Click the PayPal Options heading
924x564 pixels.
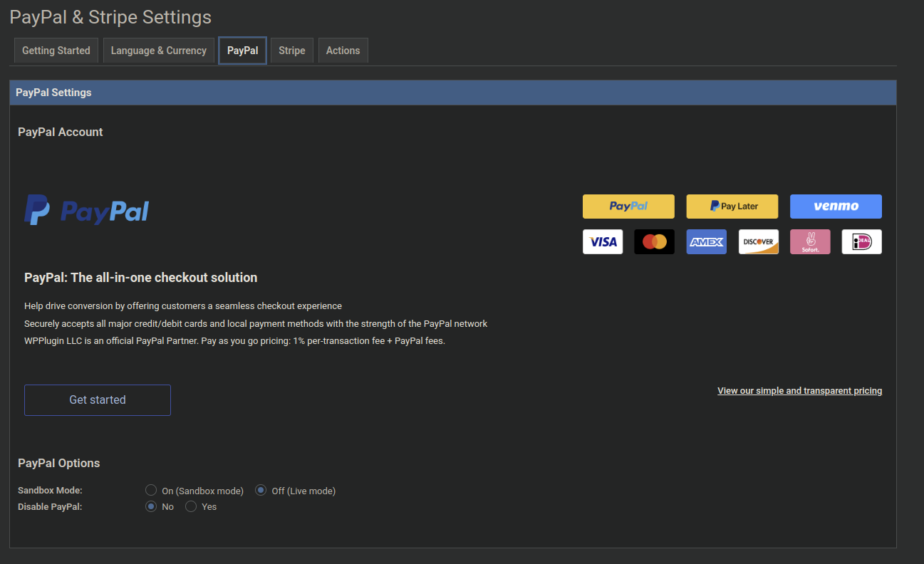pos(59,464)
